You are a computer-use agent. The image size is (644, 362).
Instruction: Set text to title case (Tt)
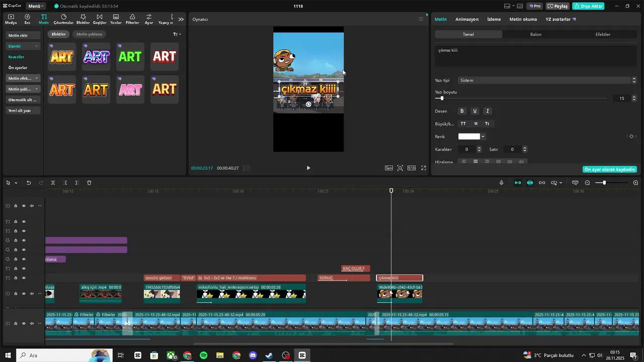[x=487, y=124]
